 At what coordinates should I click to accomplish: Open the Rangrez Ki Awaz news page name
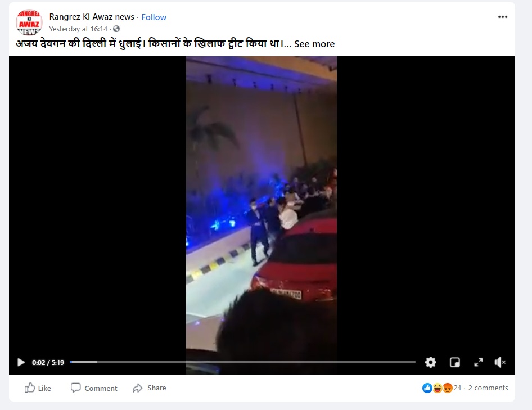pyautogui.click(x=92, y=17)
